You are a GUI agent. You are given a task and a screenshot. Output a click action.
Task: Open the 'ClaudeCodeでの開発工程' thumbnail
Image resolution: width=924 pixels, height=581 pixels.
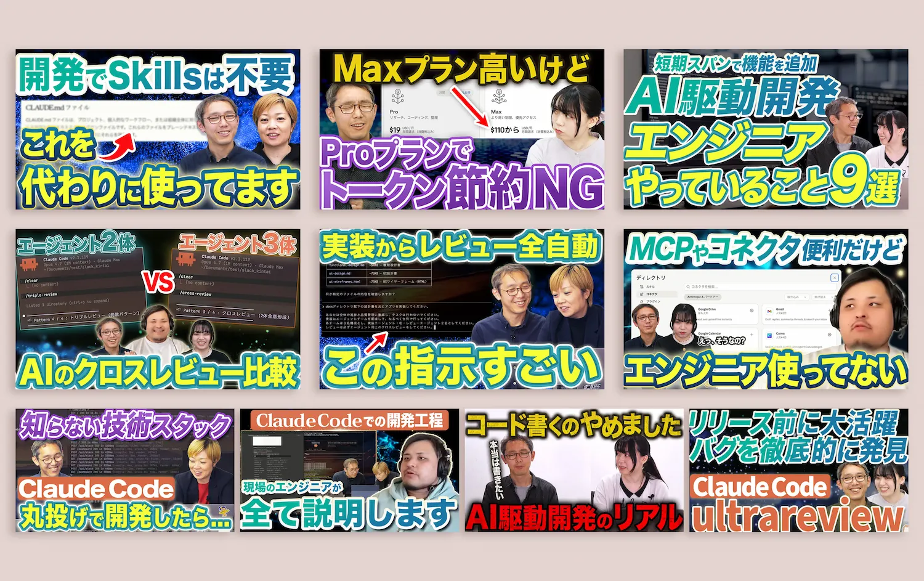349,470
